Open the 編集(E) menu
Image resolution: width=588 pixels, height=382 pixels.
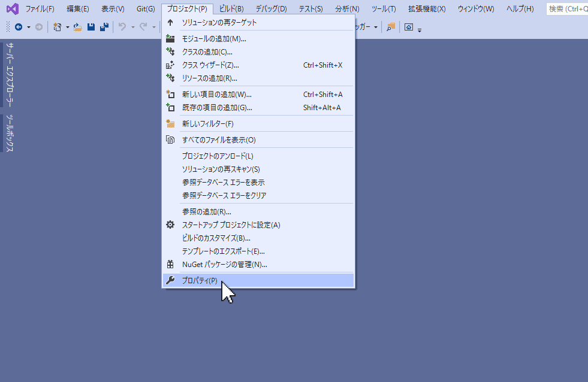(78, 8)
